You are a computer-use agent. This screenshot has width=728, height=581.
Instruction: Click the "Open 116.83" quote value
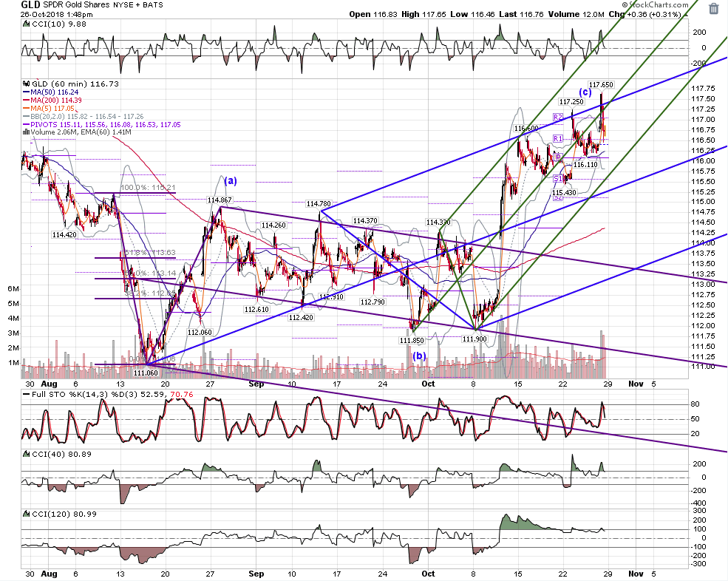(x=372, y=14)
